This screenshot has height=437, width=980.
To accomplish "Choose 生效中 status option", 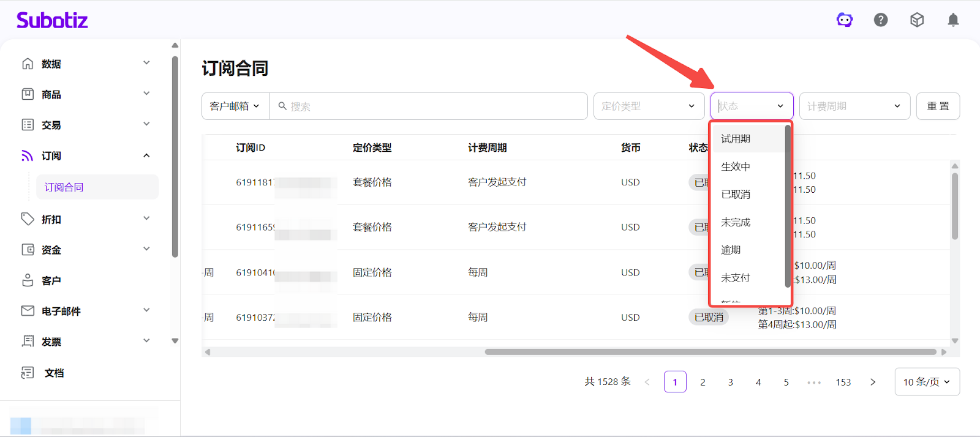I will pos(736,166).
